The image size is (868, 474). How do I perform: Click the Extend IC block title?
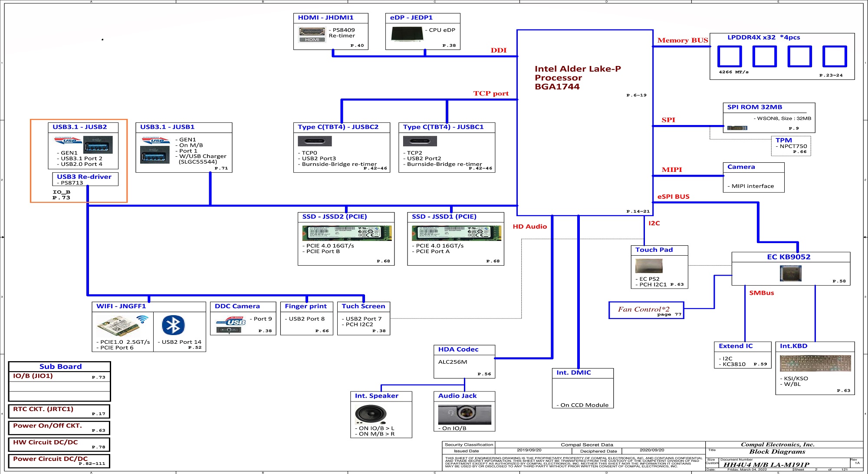click(x=736, y=346)
